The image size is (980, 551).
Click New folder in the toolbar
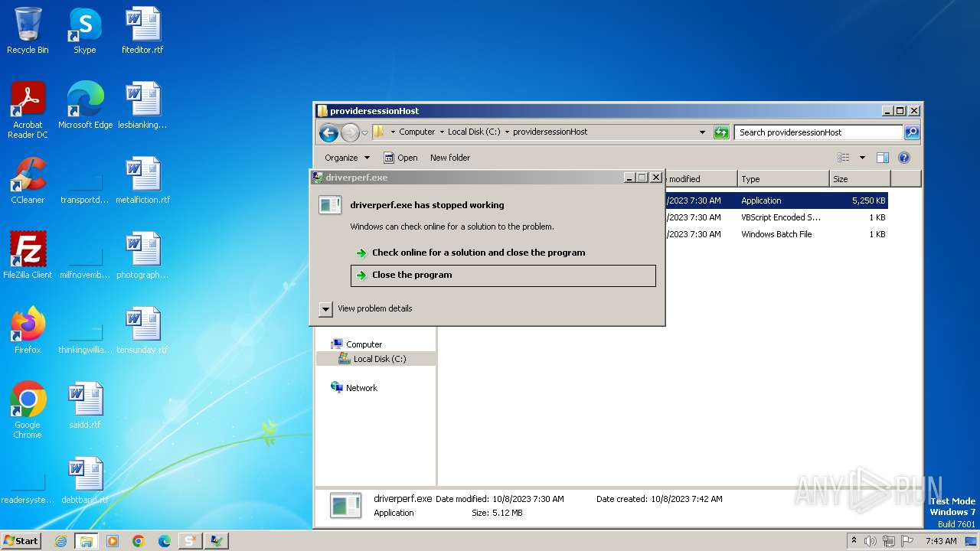pos(450,158)
